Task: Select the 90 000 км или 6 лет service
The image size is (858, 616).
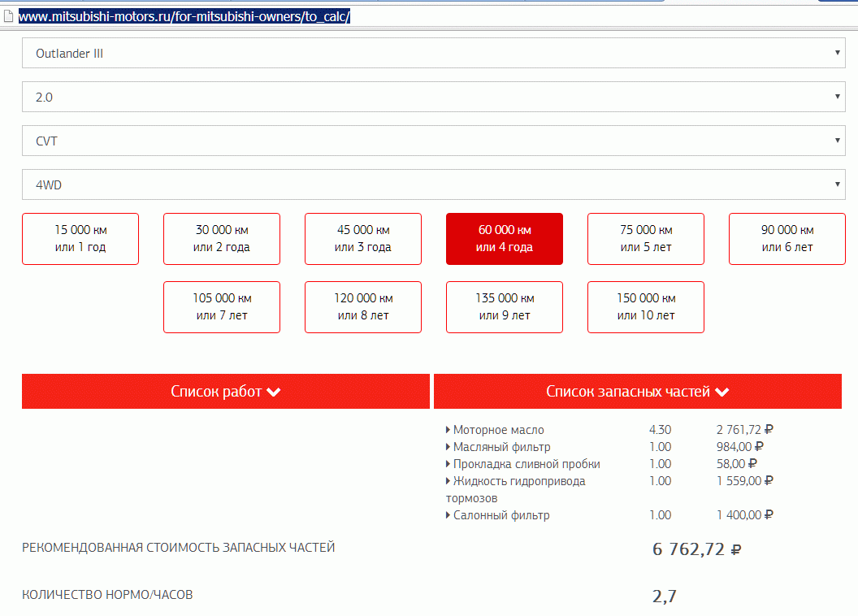Action: click(786, 239)
